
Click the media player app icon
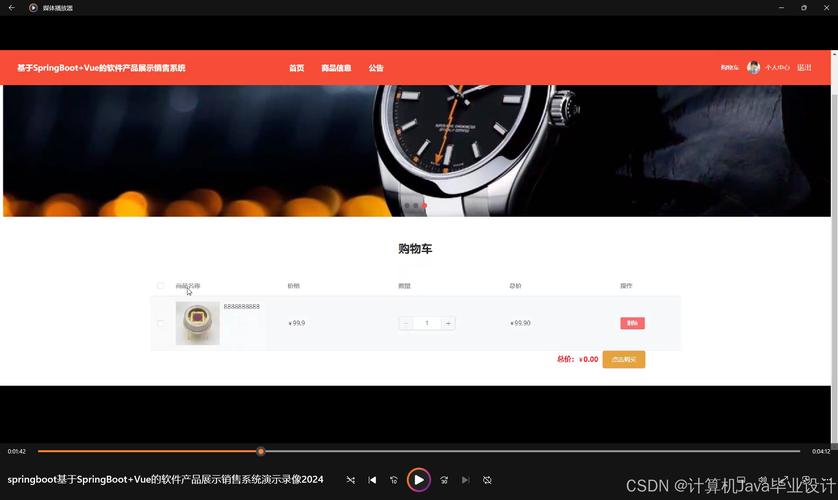click(33, 7)
